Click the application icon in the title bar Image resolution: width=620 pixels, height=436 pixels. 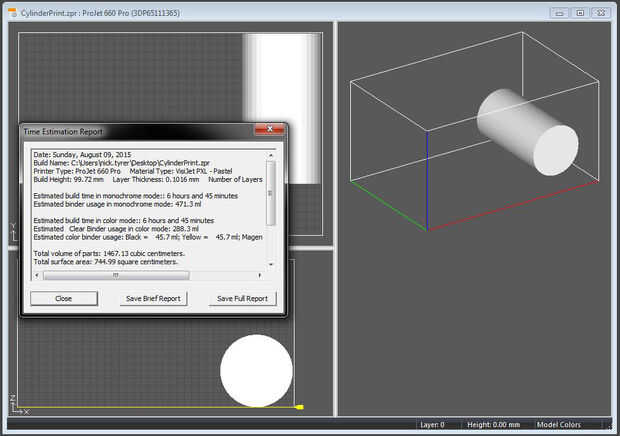(13, 13)
